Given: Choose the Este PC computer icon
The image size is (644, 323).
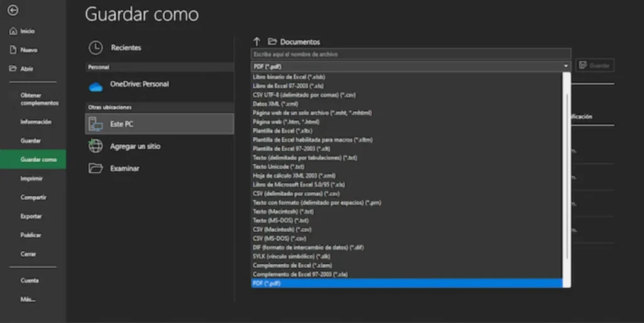Looking at the screenshot, I should [x=96, y=124].
